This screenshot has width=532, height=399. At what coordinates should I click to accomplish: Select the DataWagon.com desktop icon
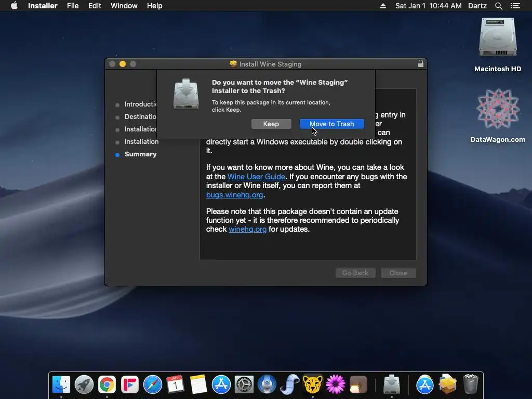tap(498, 115)
